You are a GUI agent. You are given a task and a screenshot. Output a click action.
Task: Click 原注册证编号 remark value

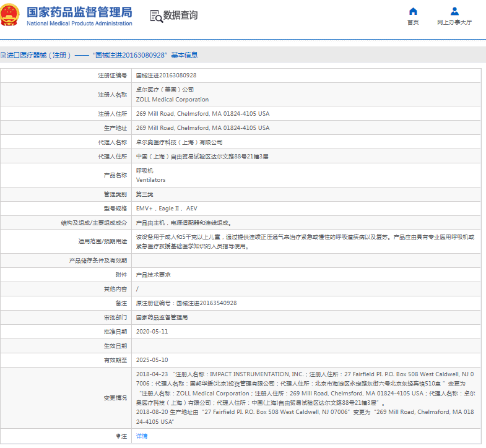[x=186, y=303]
